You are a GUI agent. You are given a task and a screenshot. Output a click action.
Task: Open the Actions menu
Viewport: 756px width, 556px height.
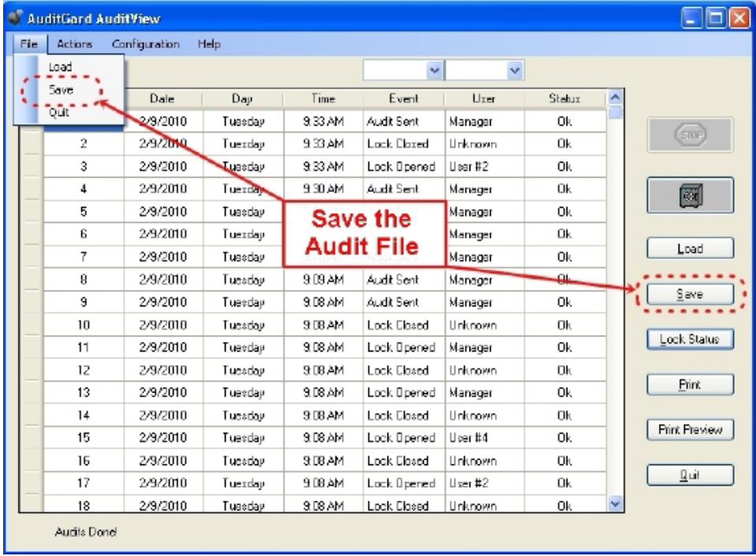point(74,44)
